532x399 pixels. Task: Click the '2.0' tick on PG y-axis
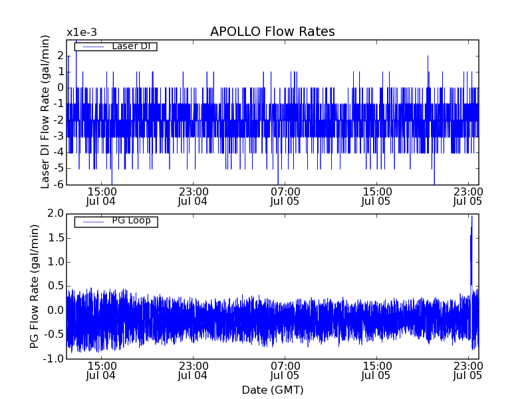coord(56,213)
